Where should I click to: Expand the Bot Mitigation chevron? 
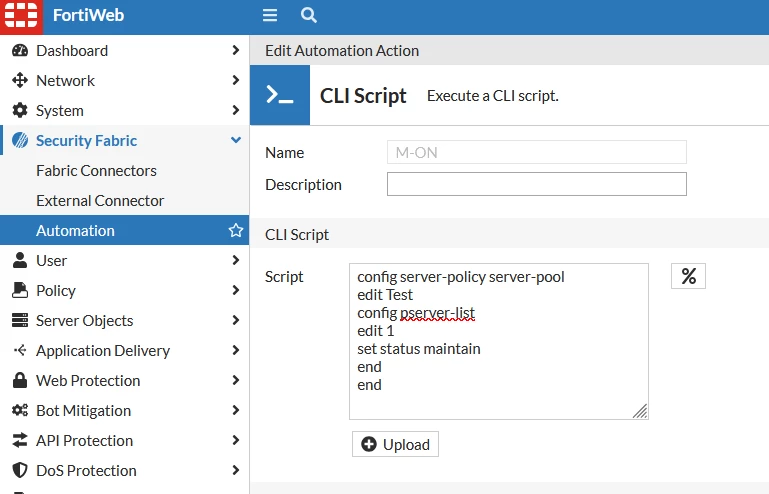tap(235, 410)
